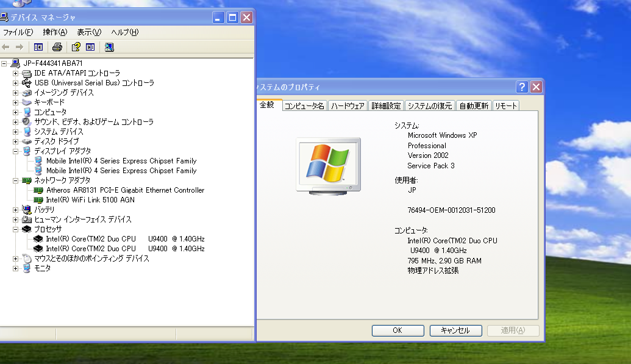631x364 pixels.
Task: Click the システム デバイス category icon
Action: (x=27, y=132)
